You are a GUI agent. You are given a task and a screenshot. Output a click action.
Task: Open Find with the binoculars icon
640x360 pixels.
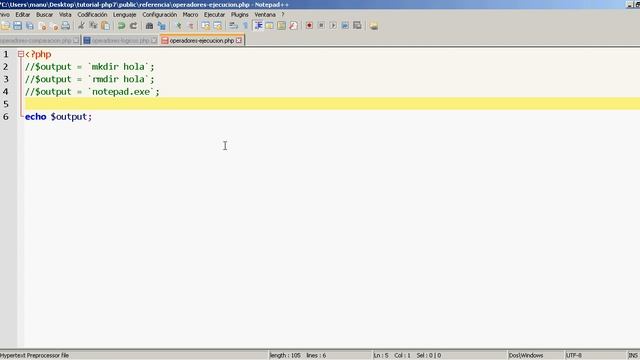coord(149,26)
